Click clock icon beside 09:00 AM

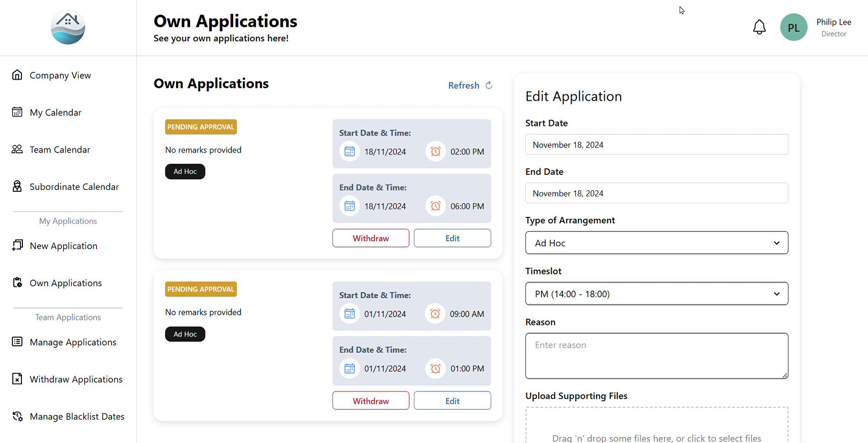pos(435,314)
